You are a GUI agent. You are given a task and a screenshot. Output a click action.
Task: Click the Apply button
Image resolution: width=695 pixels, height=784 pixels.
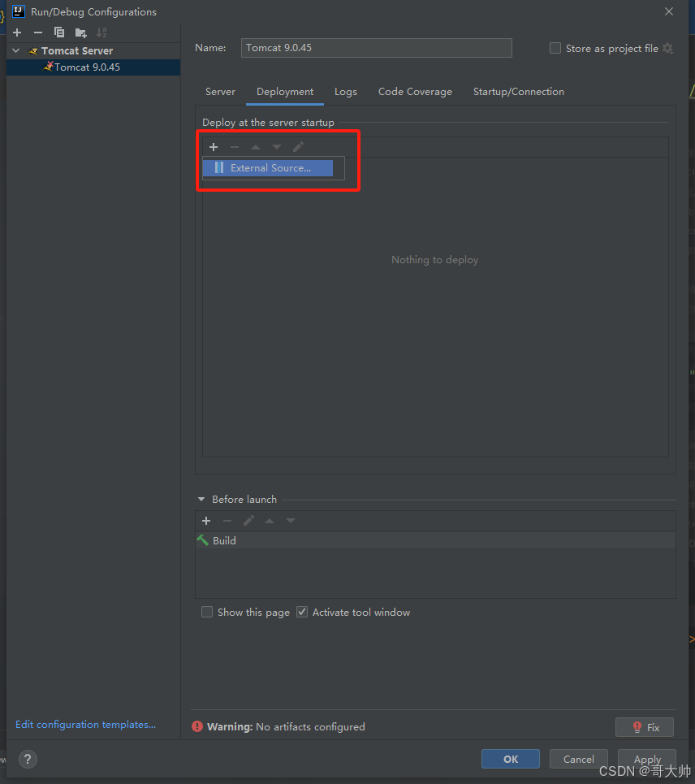tap(647, 759)
